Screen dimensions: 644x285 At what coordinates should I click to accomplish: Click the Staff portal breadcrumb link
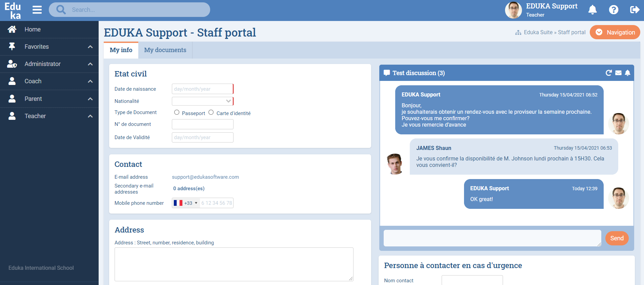coord(572,32)
